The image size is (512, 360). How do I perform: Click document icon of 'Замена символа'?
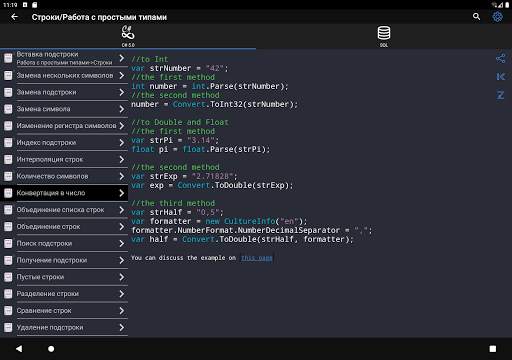pos(8,109)
